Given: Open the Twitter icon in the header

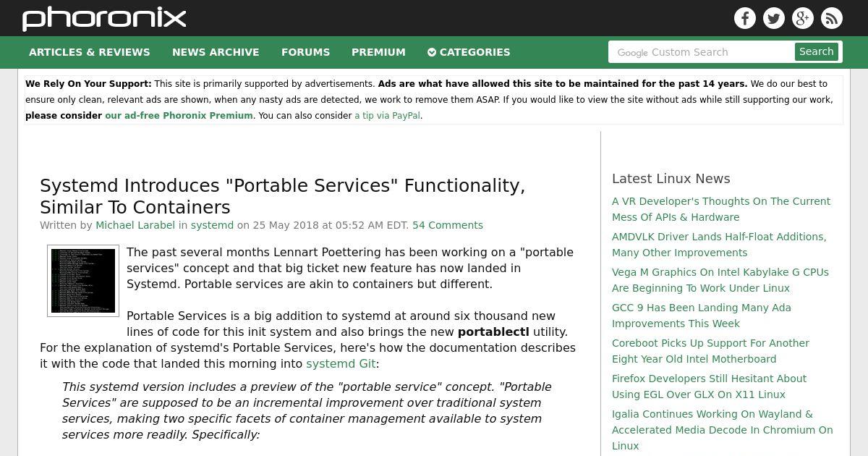Looking at the screenshot, I should (774, 18).
